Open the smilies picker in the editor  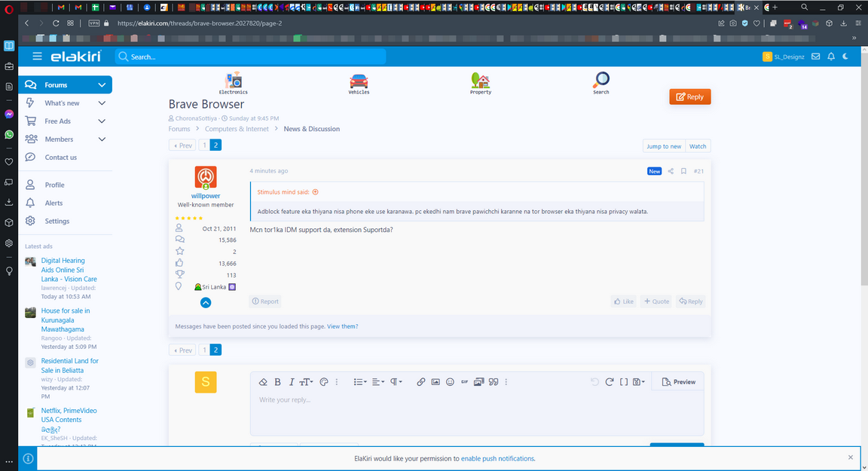pos(450,382)
